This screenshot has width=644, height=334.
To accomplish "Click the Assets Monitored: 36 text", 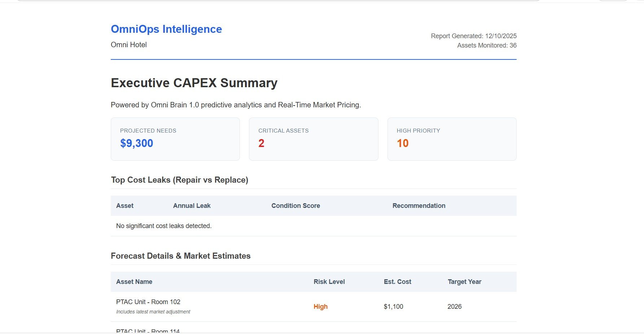I will 487,45.
